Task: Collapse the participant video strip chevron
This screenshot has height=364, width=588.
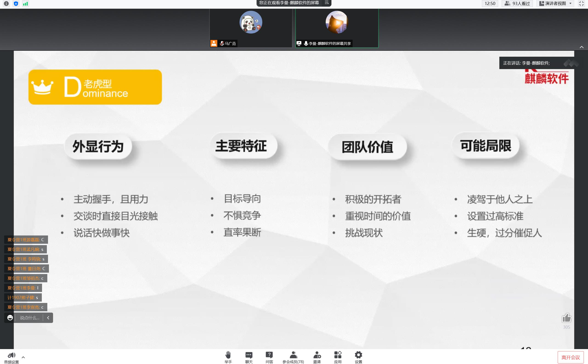Action: 582,47
